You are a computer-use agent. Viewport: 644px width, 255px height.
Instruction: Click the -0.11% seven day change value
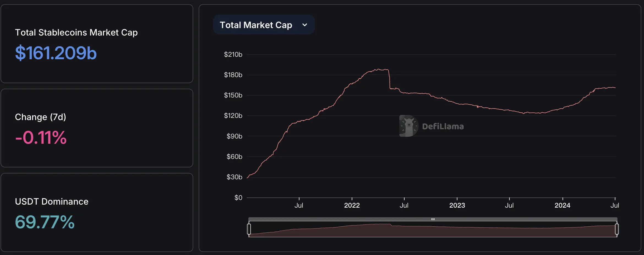(41, 137)
